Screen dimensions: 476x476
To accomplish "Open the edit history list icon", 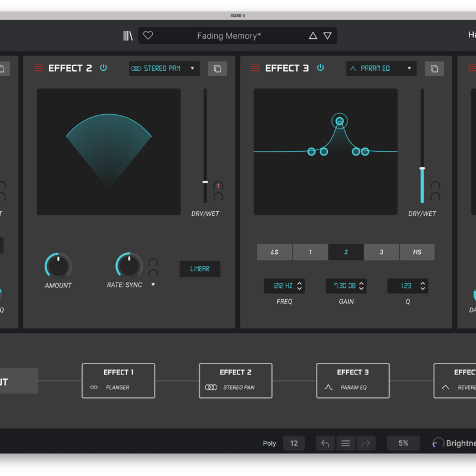I will pos(346,443).
